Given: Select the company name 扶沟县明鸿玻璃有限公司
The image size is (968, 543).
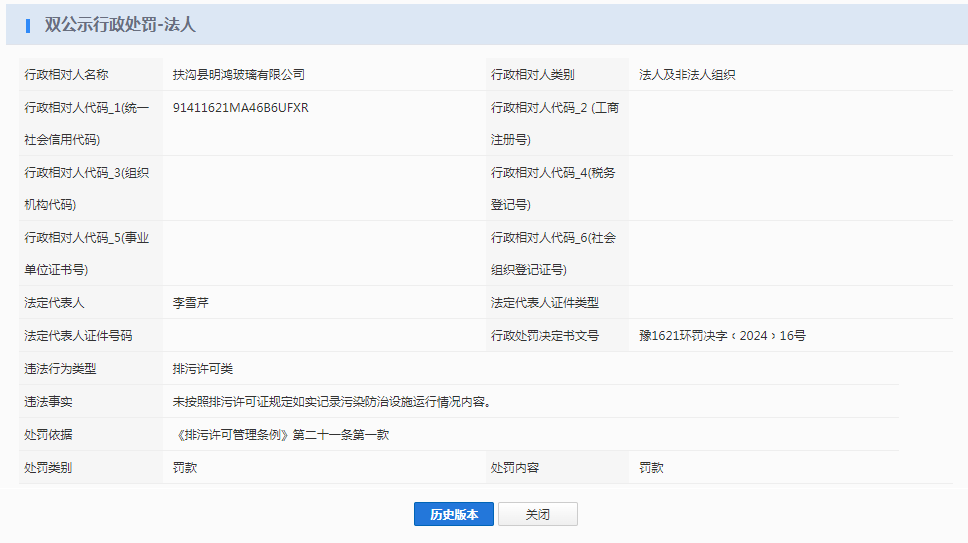Looking at the screenshot, I should pos(239,75).
